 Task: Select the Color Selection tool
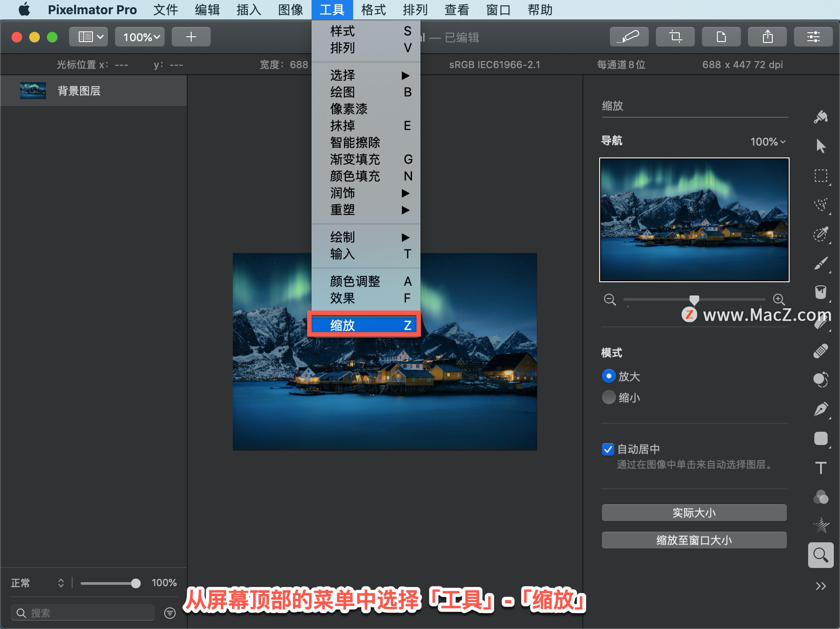pos(821,234)
